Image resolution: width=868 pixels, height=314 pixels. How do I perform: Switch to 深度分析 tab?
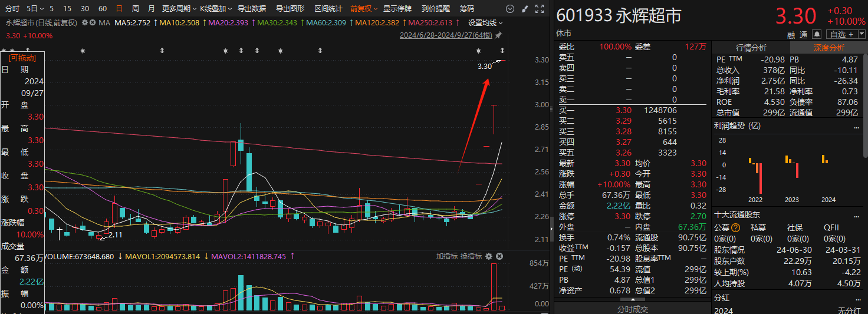pyautogui.click(x=829, y=48)
